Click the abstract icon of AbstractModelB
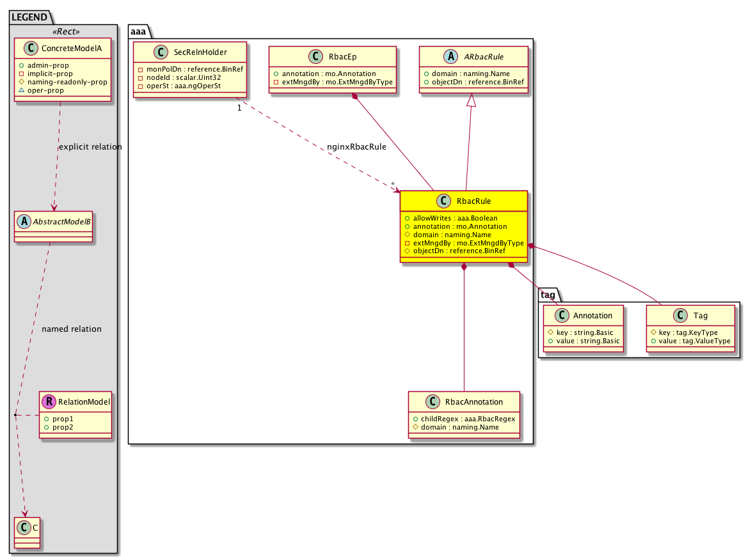Viewport: 753px width, 560px height. 24,221
